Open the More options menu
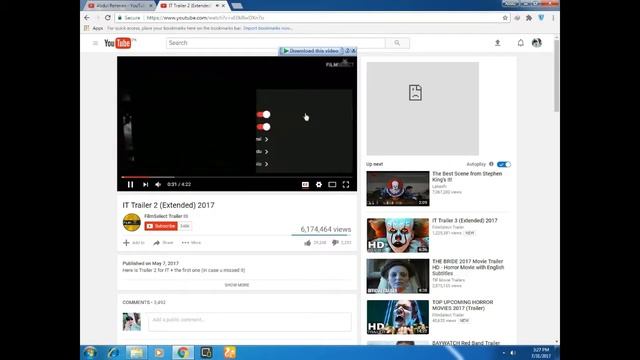The height and width of the screenshot is (360, 640). (191, 242)
